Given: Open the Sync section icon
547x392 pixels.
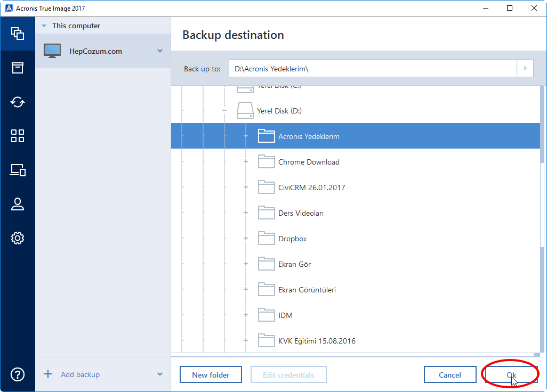Looking at the screenshot, I should (18, 102).
